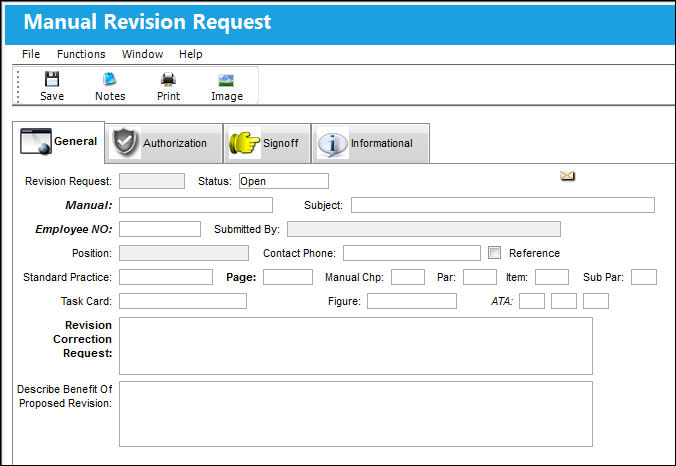
Task: Open the Image toolbar button
Action: tap(227, 87)
